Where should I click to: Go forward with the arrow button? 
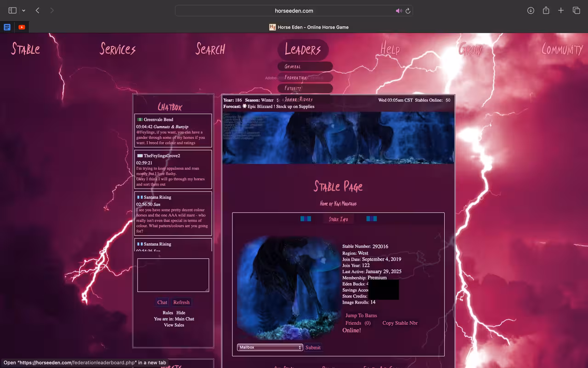click(x=52, y=11)
